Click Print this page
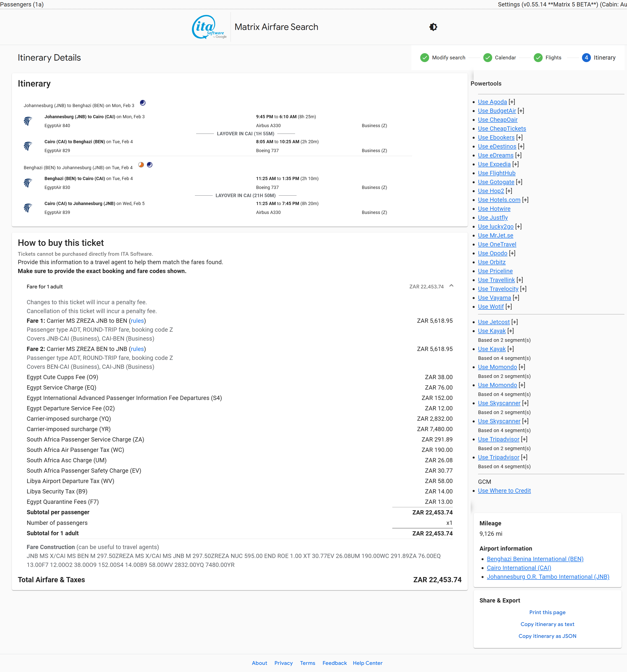This screenshot has width=627, height=672. pyautogui.click(x=547, y=612)
